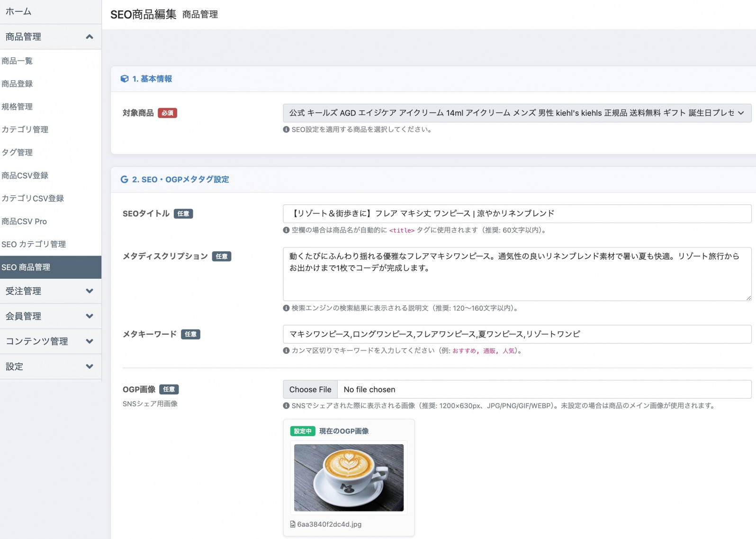
Task: Select SEO 商品管理 in the sidebar
Action: tap(51, 267)
